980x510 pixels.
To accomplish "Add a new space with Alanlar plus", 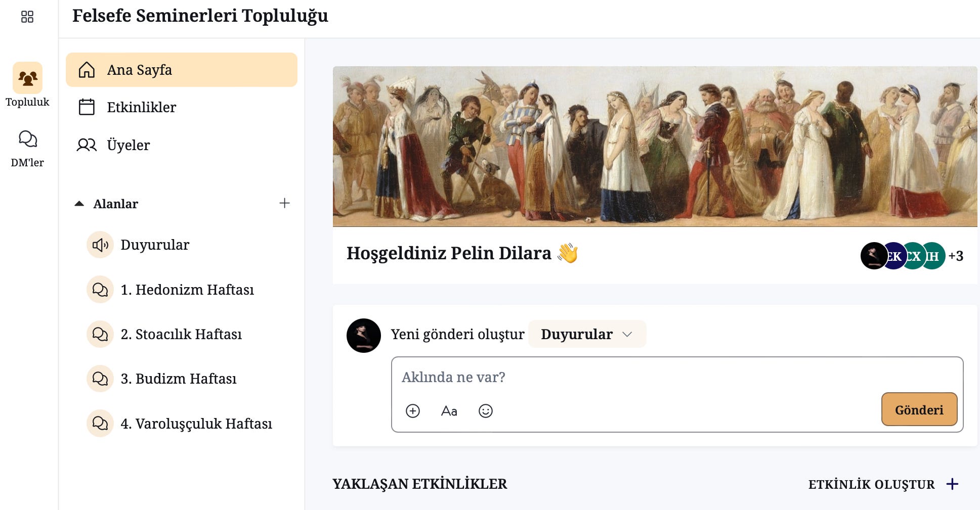I will coord(284,203).
